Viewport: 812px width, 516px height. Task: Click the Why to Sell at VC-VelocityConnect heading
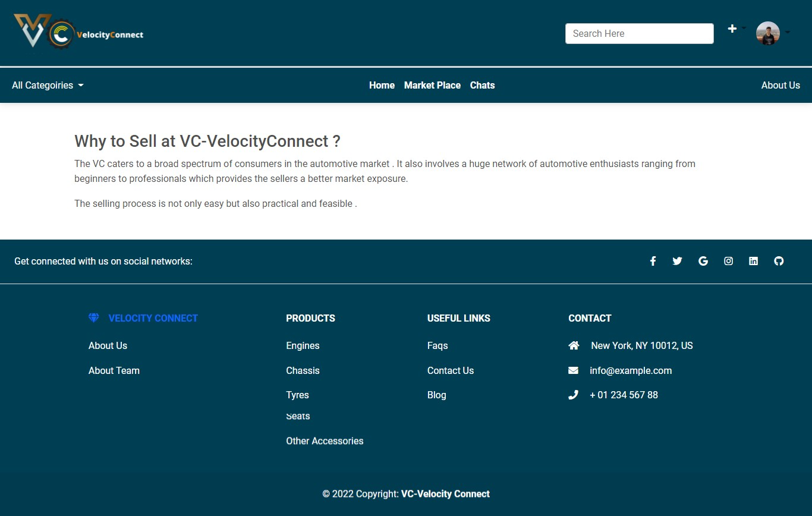coord(207,141)
